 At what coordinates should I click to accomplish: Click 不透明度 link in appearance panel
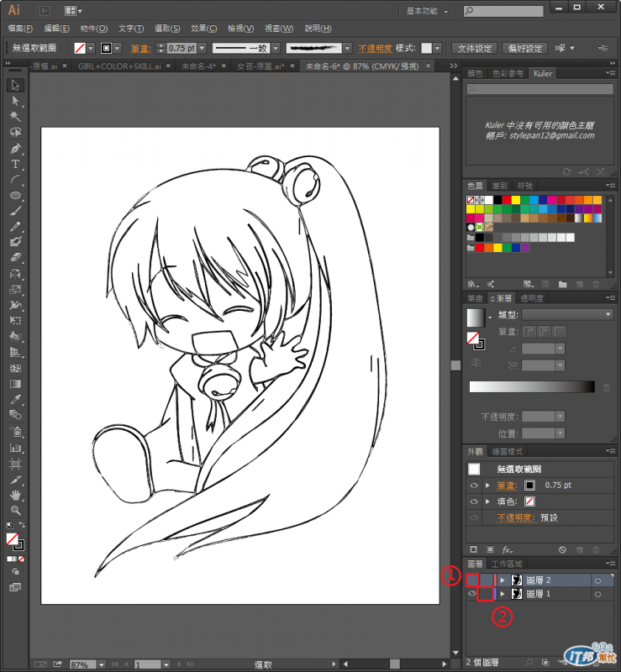(x=517, y=517)
